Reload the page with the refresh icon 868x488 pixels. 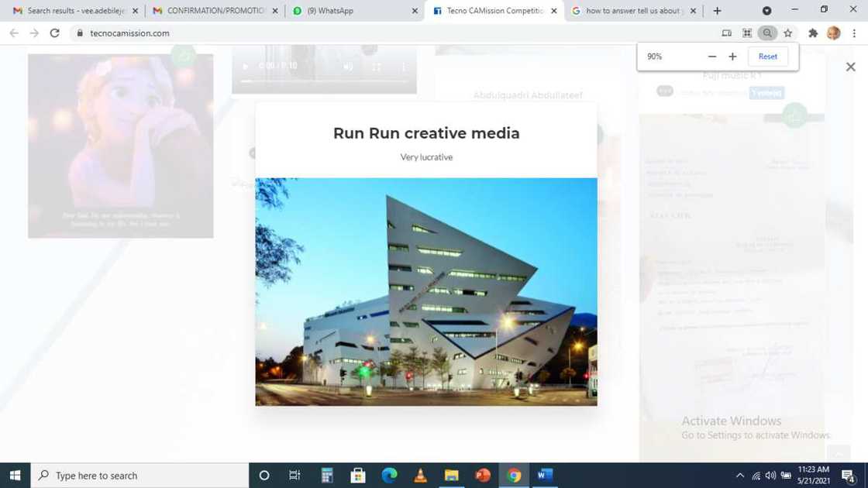(x=54, y=33)
